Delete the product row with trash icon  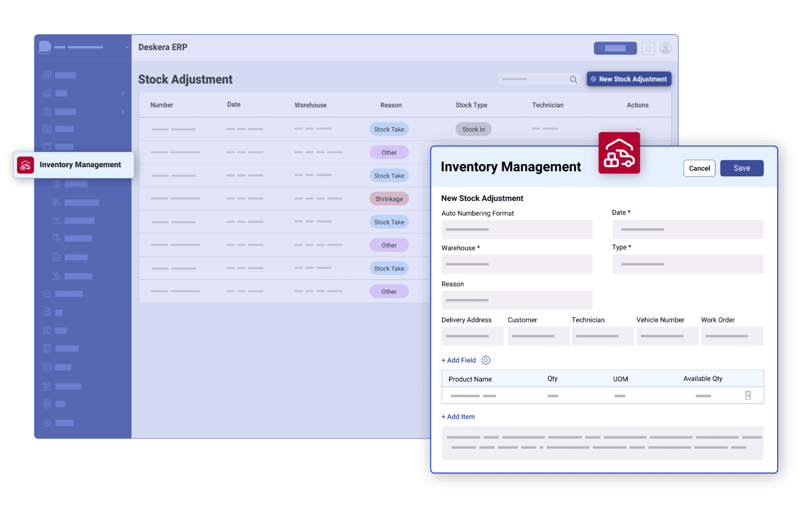tap(748, 395)
